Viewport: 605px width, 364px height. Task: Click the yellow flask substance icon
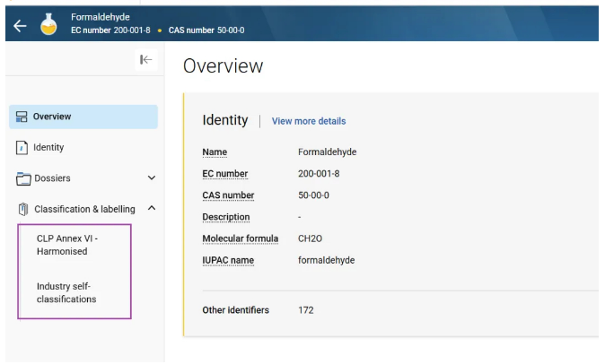[50, 23]
